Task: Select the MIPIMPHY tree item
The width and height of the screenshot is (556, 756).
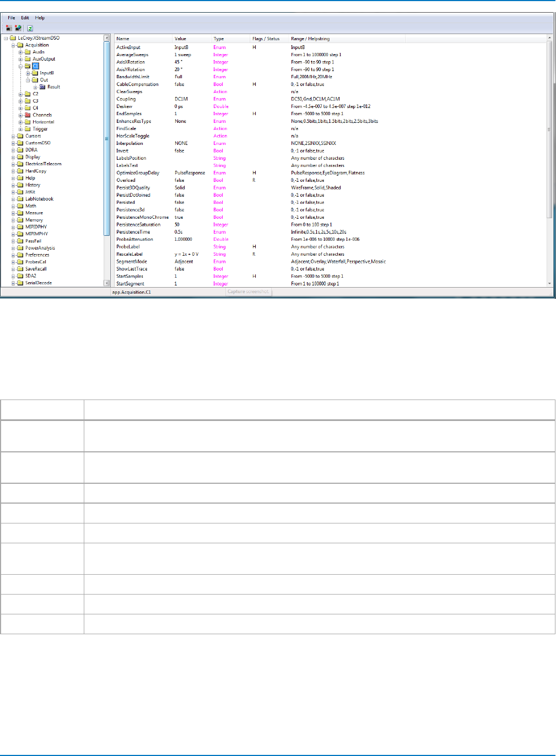Action: pyautogui.click(x=36, y=234)
